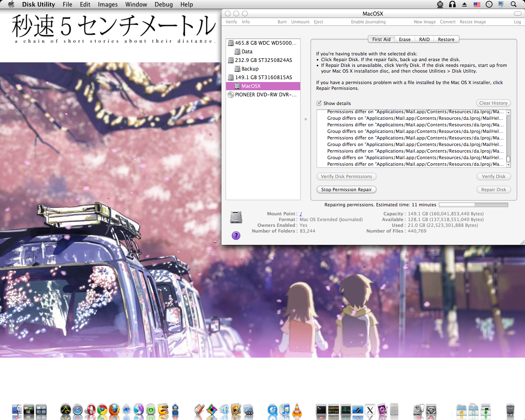Click the eject menu bar icon

464,4
